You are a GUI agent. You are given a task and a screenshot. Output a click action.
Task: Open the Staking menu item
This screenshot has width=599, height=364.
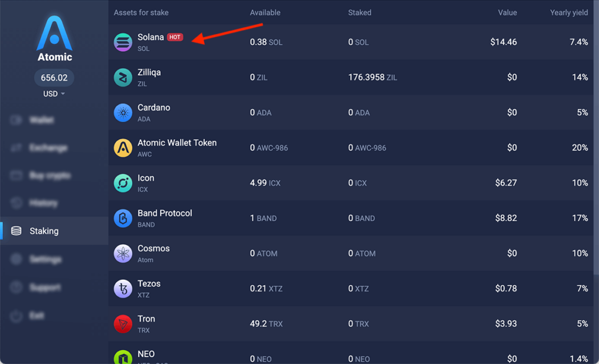[54, 231]
